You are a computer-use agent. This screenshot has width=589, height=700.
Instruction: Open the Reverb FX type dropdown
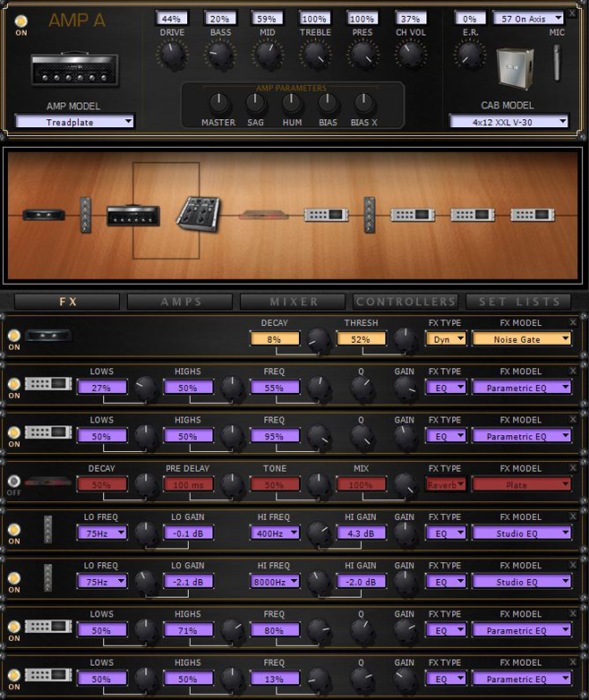(x=446, y=485)
